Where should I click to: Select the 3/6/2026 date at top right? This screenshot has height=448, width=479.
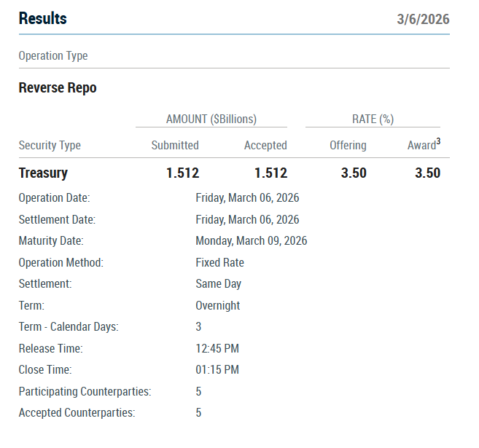[x=423, y=19]
